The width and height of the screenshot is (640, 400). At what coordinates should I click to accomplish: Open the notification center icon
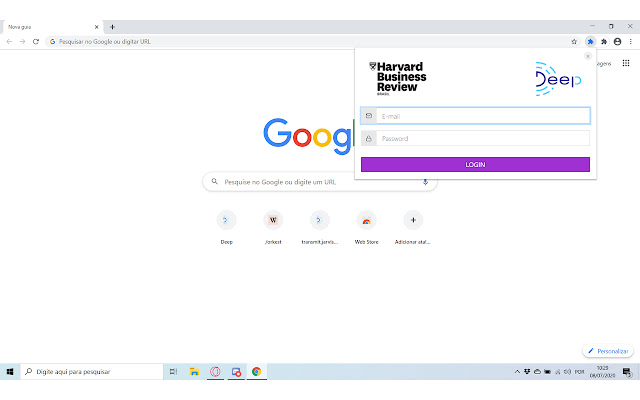point(627,372)
